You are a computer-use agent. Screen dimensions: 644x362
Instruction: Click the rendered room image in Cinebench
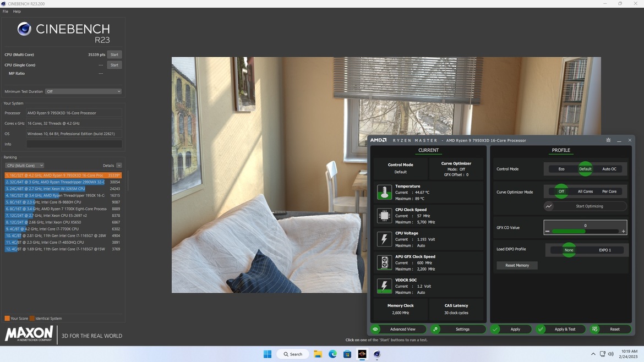(x=269, y=175)
